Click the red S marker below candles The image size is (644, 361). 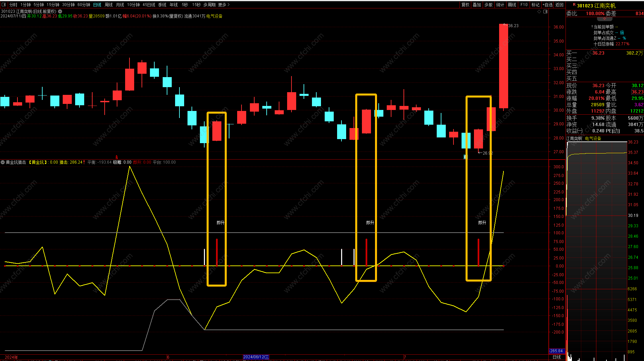point(117,157)
